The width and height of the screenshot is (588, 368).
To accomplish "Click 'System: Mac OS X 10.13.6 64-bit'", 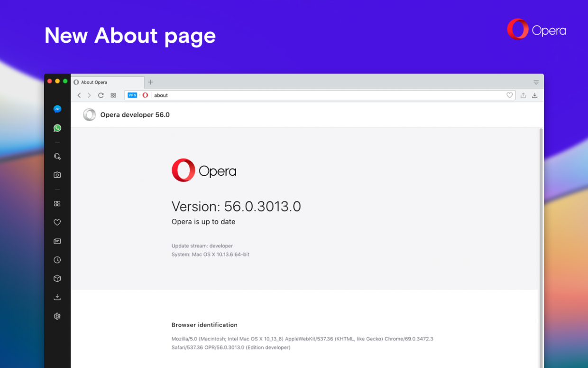I will point(211,255).
